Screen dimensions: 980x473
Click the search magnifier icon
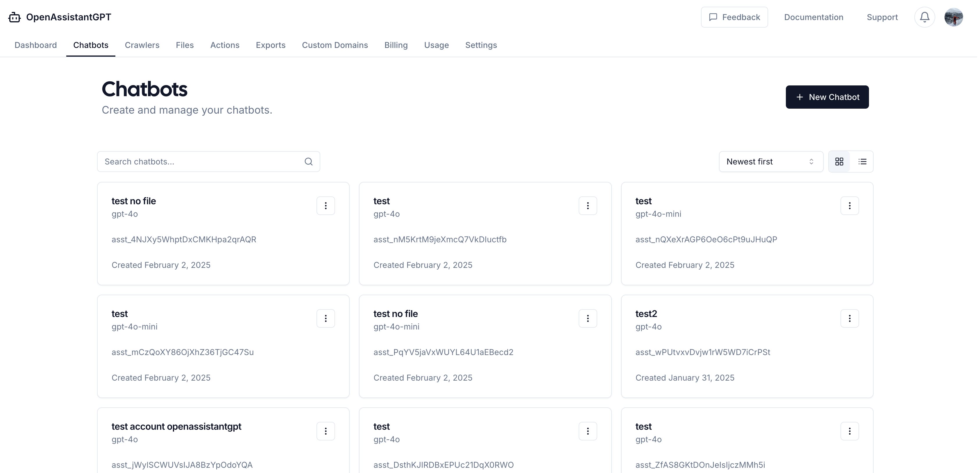(309, 162)
